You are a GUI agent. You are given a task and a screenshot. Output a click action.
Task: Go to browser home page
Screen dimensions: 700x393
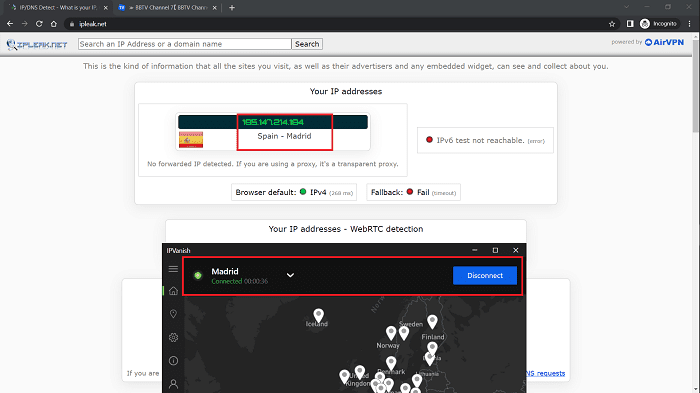click(54, 24)
